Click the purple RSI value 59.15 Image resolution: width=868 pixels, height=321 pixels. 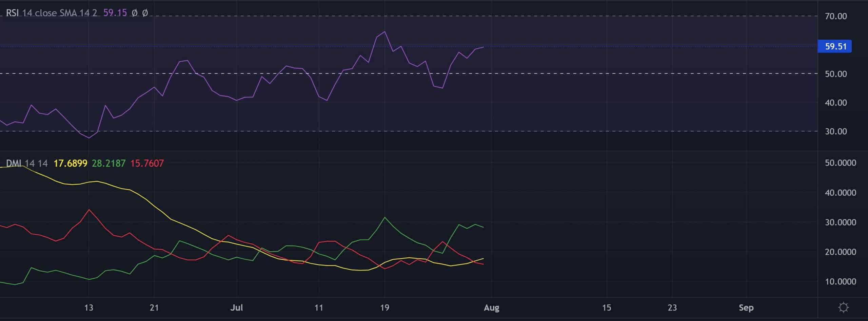click(115, 13)
